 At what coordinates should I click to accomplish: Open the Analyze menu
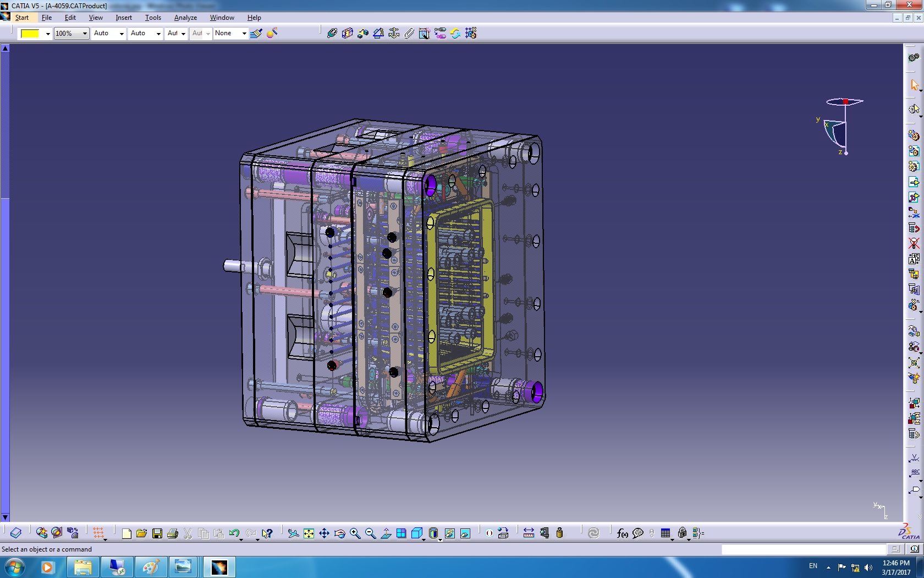(185, 18)
